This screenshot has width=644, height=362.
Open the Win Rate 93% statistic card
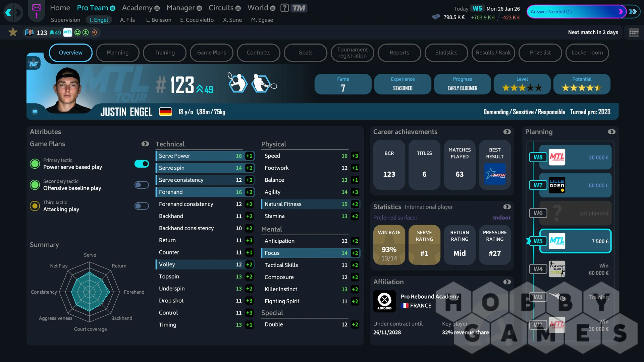[x=389, y=245]
